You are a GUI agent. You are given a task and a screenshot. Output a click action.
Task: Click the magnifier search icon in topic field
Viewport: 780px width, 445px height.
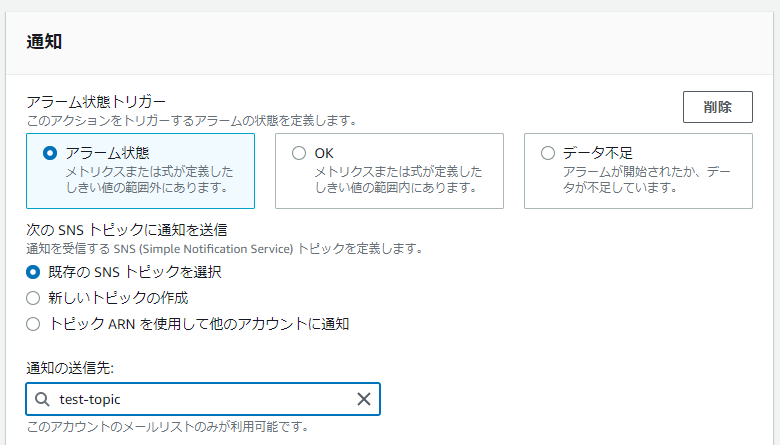pyautogui.click(x=42, y=399)
